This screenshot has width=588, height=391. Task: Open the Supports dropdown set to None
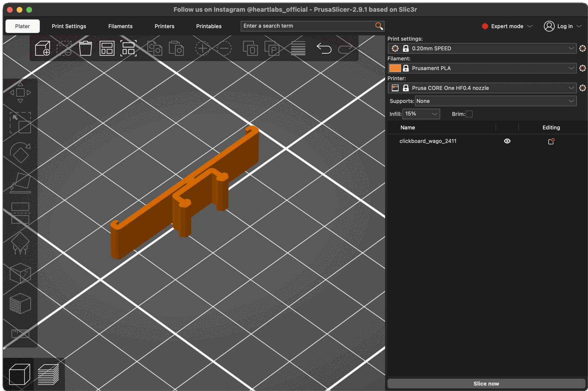[x=496, y=101]
